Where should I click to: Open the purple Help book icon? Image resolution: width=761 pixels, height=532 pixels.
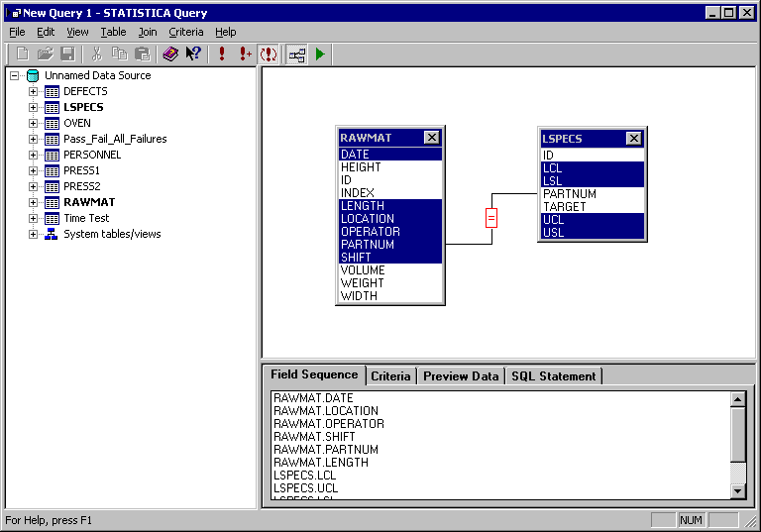tap(170, 54)
